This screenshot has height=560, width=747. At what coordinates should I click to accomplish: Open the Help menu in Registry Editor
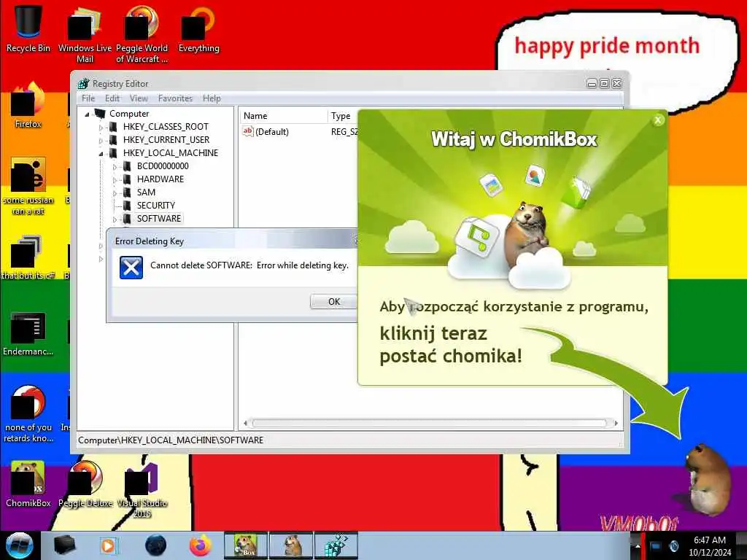coord(212,98)
